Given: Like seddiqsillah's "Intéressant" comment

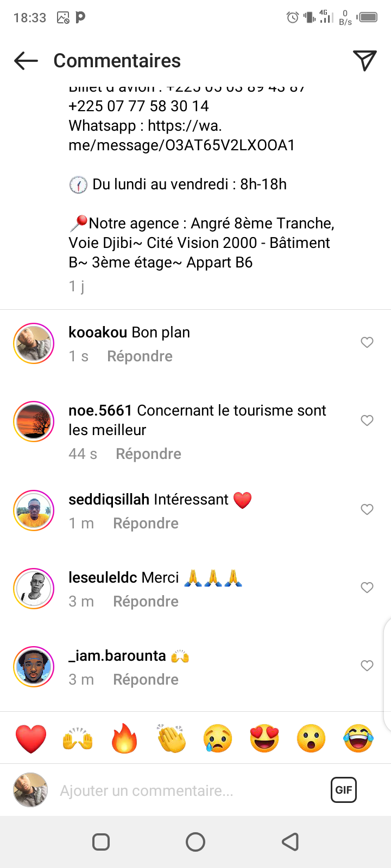Looking at the screenshot, I should 367,509.
